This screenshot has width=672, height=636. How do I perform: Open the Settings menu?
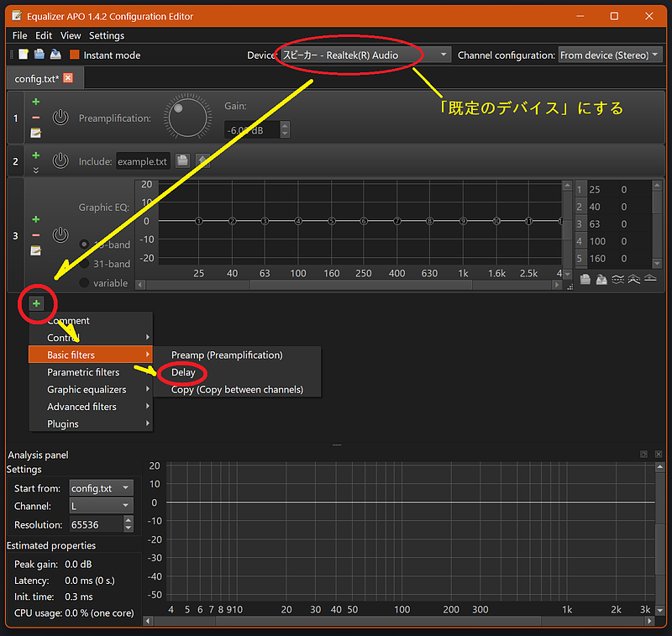[x=107, y=35]
